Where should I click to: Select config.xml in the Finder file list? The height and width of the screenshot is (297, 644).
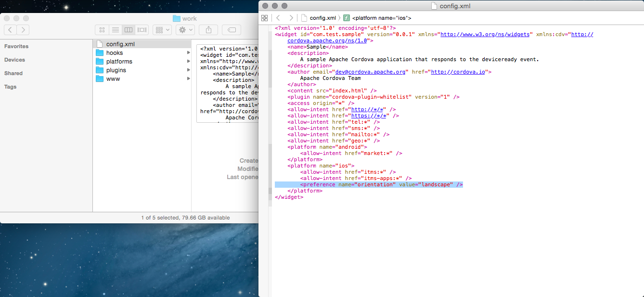(x=142, y=44)
